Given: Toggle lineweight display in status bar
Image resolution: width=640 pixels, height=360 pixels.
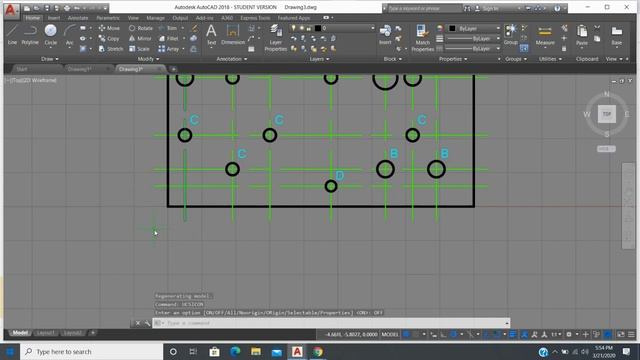Looking at the screenshot, I should [513, 334].
